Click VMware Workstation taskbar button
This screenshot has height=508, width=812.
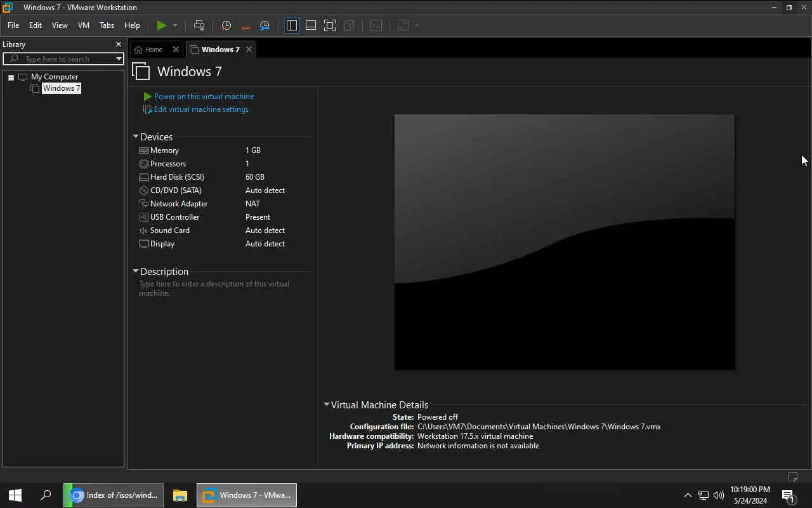coord(247,495)
